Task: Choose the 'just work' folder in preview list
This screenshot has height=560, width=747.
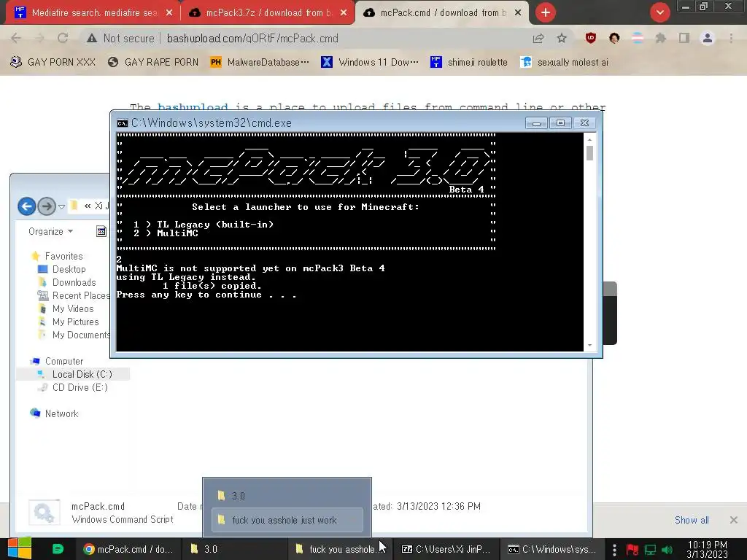Action: (x=287, y=520)
